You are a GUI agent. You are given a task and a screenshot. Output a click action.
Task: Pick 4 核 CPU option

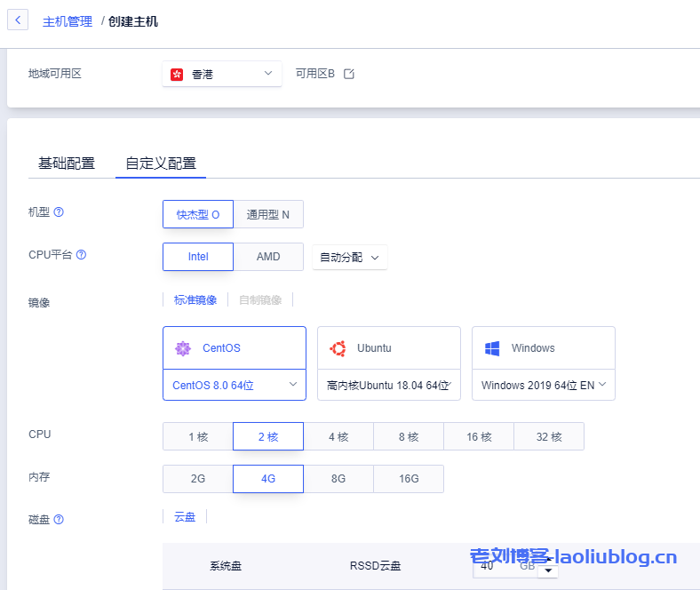338,436
